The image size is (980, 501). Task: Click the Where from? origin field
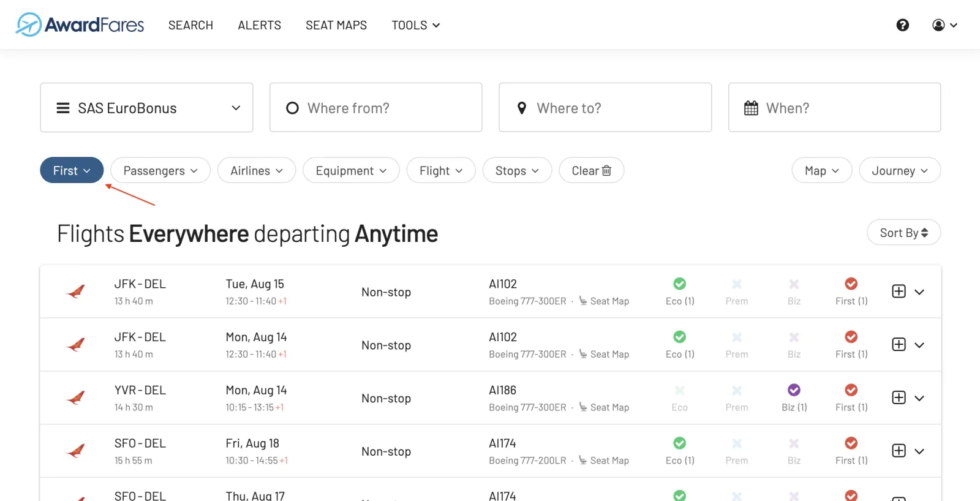[376, 108]
